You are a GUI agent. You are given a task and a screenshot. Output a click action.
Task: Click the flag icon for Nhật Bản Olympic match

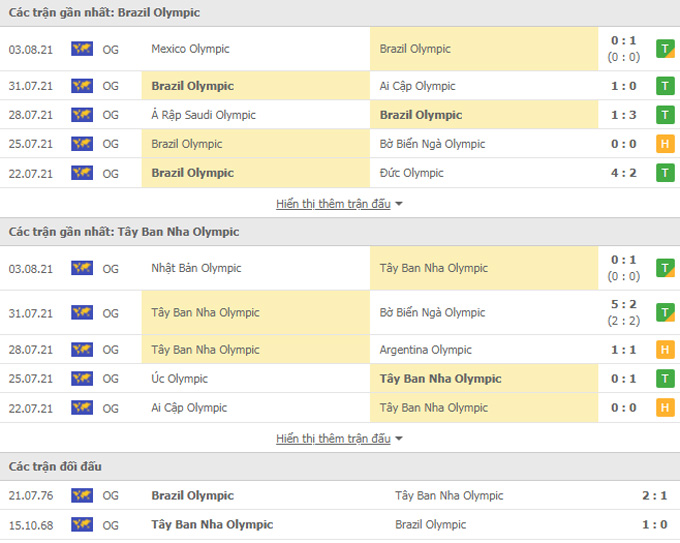[x=82, y=268]
